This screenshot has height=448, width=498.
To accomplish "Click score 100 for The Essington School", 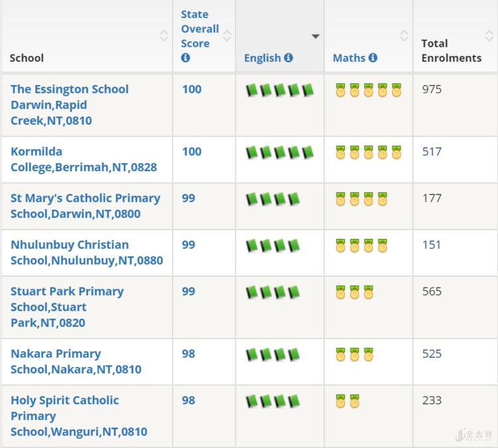I will tap(192, 89).
